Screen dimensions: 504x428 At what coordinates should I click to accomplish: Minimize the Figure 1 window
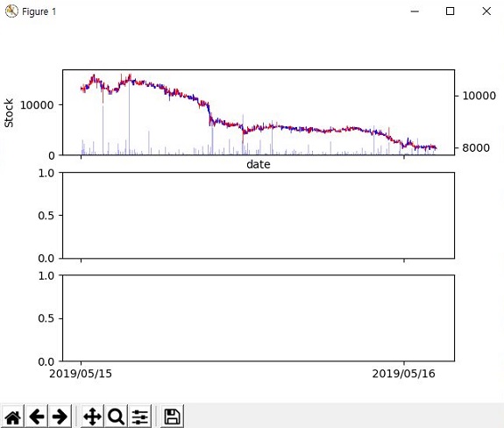tap(415, 11)
